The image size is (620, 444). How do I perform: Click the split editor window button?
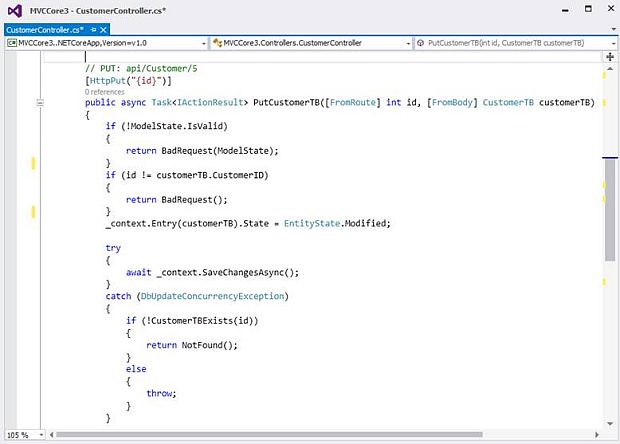click(x=610, y=57)
